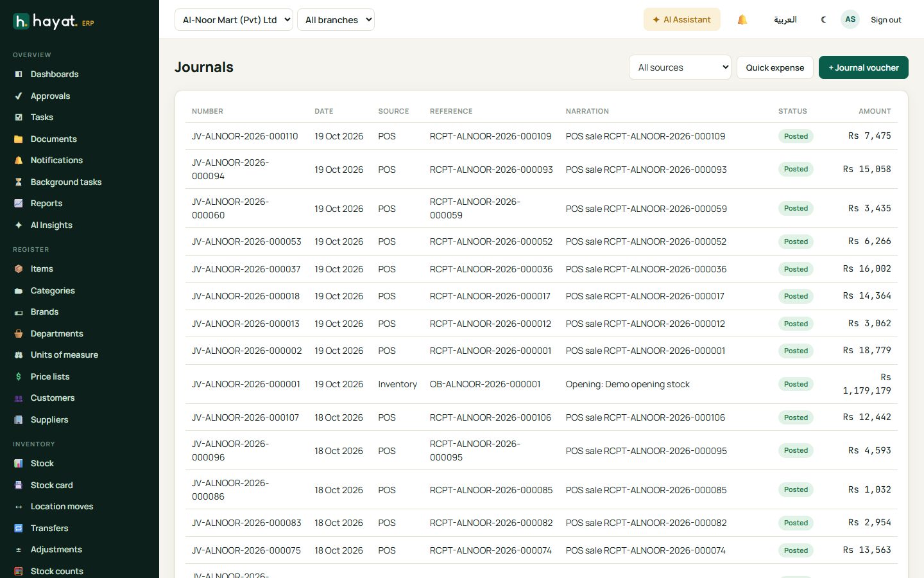Click the Stock card icon
The height and width of the screenshot is (578, 924).
[19, 485]
